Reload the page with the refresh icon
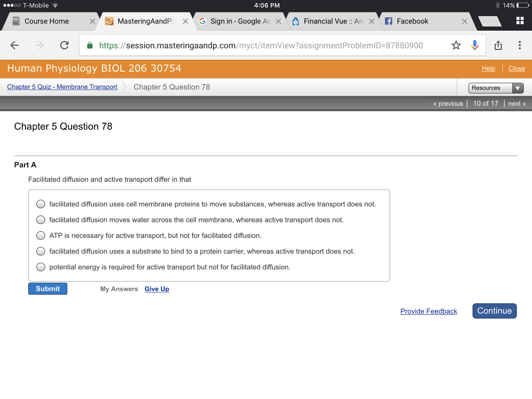This screenshot has width=532, height=399. coord(64,45)
